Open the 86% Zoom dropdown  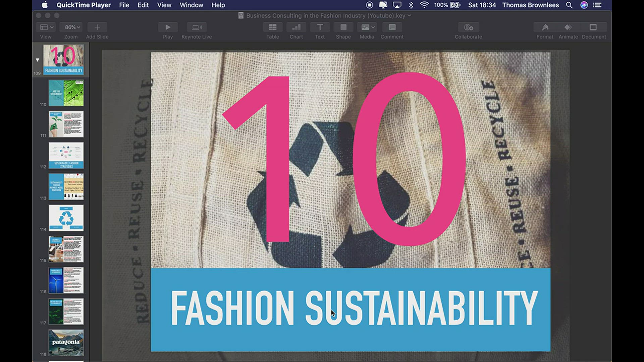[72, 27]
